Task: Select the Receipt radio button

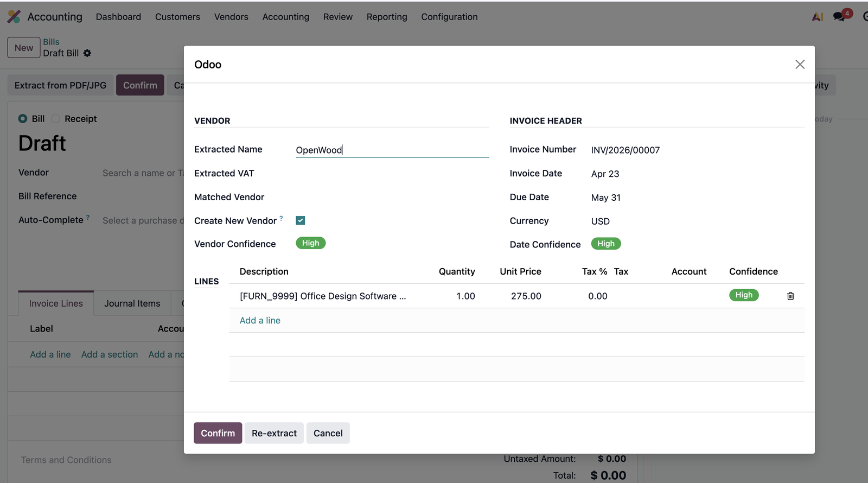Action: (x=55, y=118)
